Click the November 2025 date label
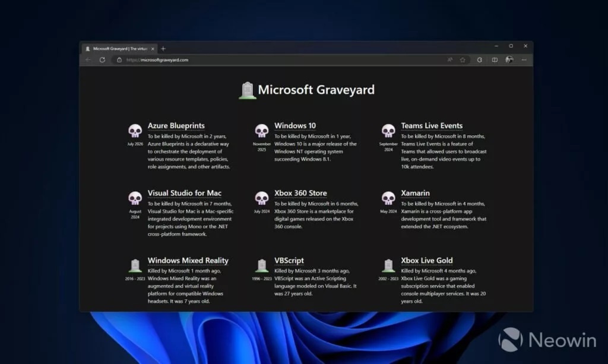This screenshot has height=364, width=608. point(262,147)
